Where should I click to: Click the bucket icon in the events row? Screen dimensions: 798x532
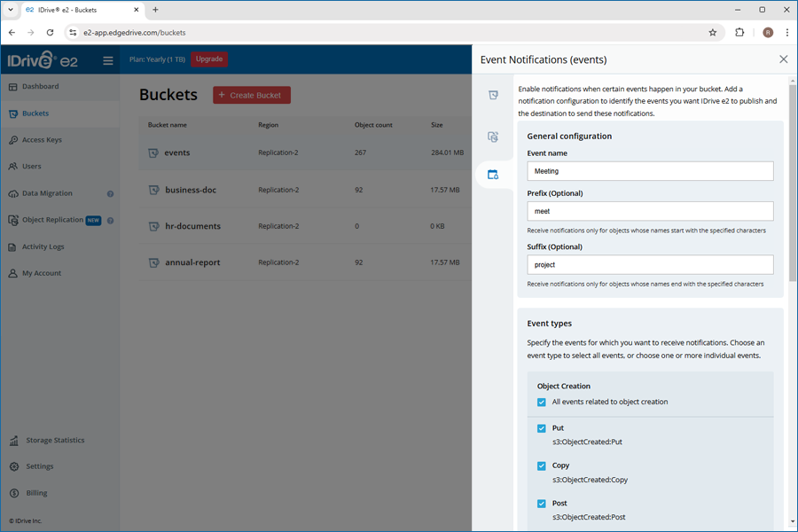pyautogui.click(x=153, y=153)
